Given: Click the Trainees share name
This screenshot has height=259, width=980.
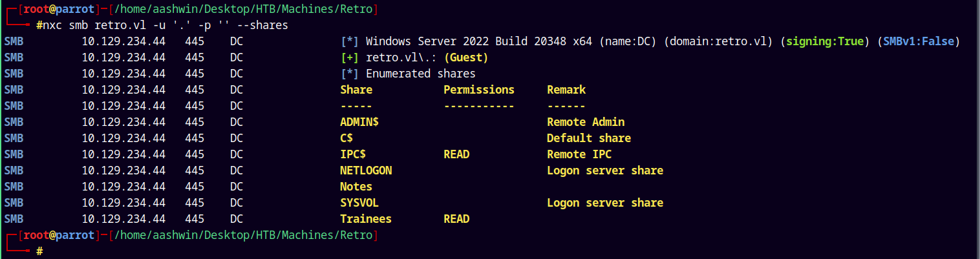Looking at the screenshot, I should click(366, 219).
